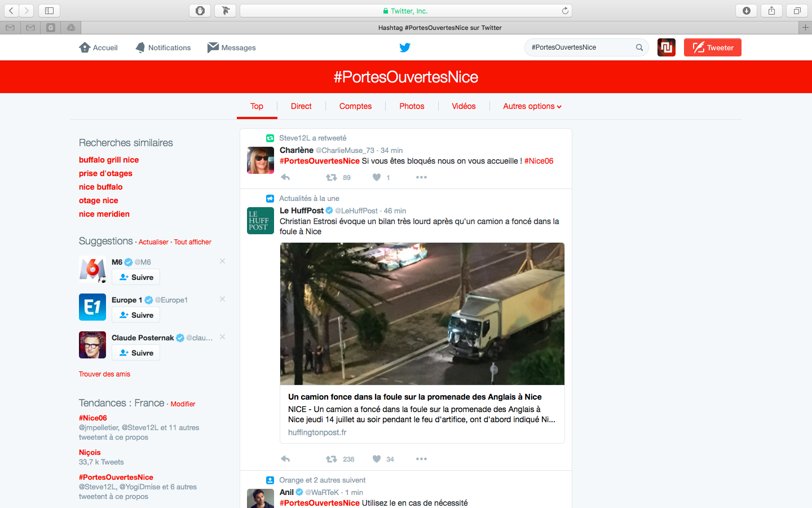Open similar search buffalo grill nice
Screen dimensions: 812x508
[109, 160]
